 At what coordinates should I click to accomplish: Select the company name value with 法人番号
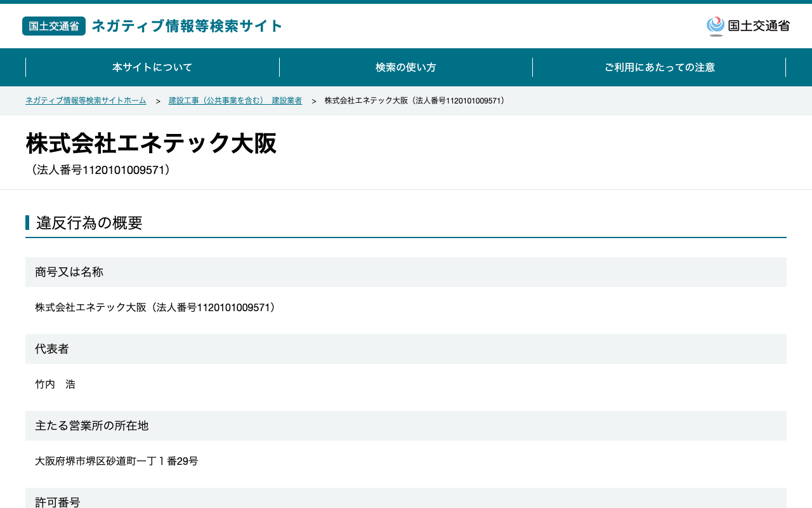click(x=157, y=307)
